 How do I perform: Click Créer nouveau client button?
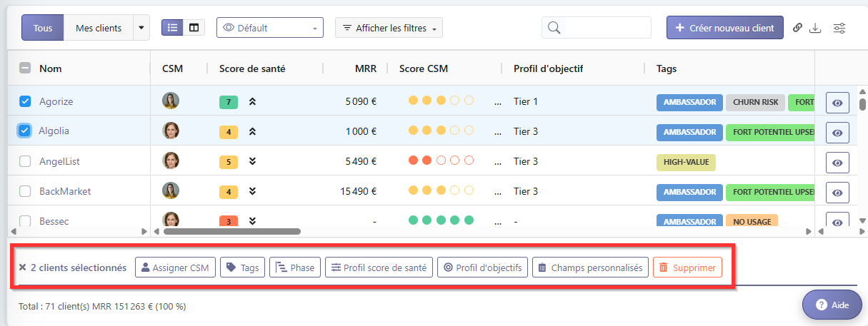click(x=725, y=28)
